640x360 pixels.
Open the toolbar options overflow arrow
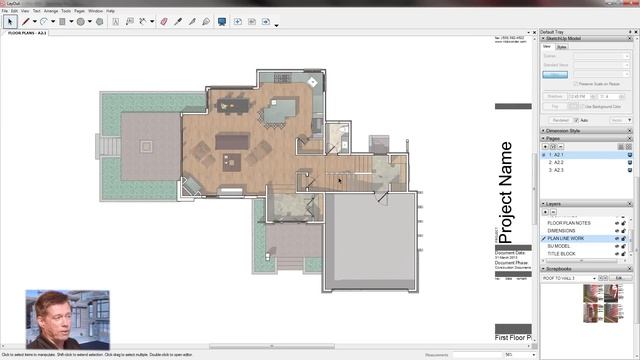click(x=276, y=25)
